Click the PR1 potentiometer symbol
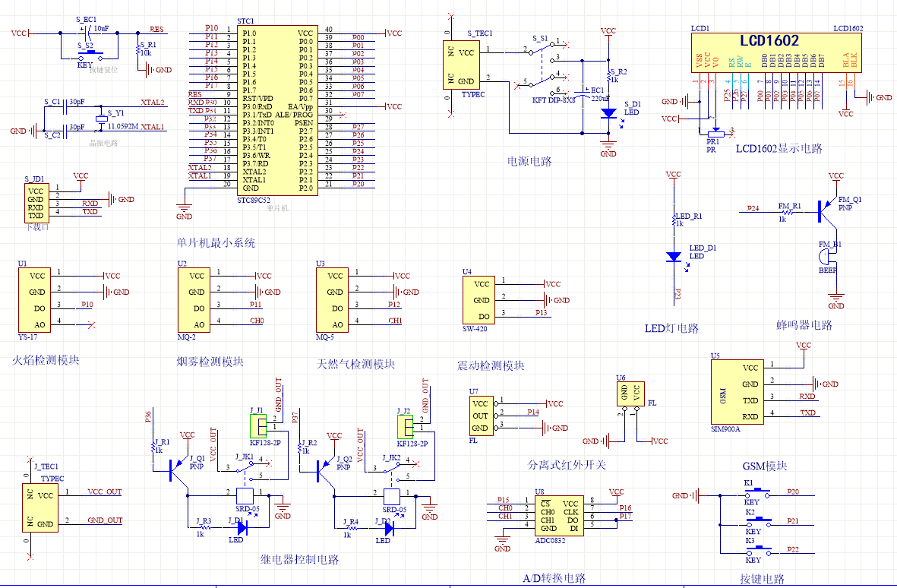The height and width of the screenshot is (588, 897). click(715, 133)
